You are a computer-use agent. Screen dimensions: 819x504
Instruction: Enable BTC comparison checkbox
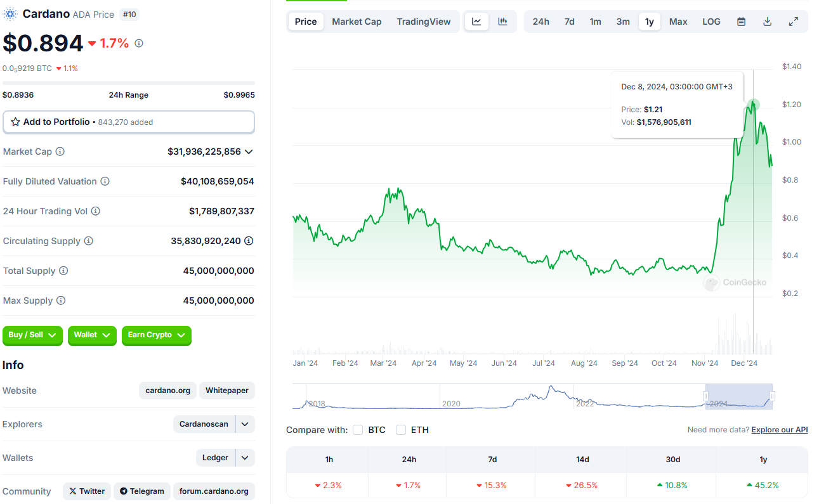[x=358, y=430]
